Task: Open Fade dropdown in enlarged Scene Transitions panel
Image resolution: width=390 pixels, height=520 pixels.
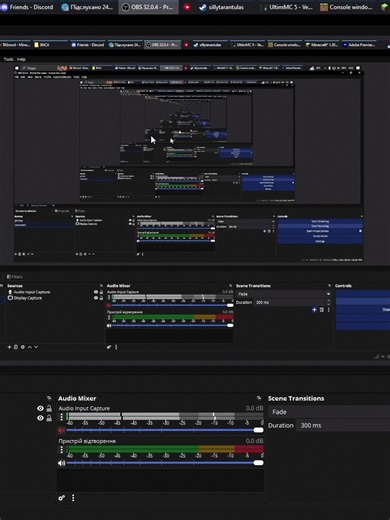Action: coord(329,412)
